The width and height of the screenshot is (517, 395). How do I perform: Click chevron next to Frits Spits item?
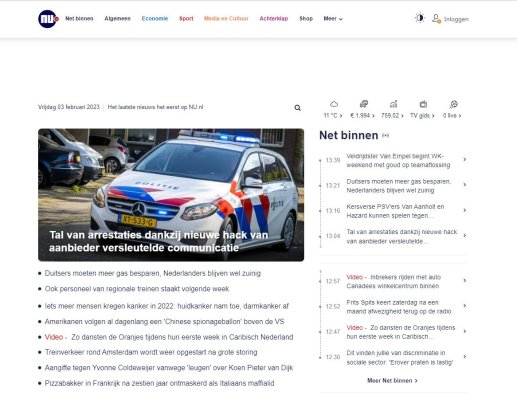coord(465,306)
